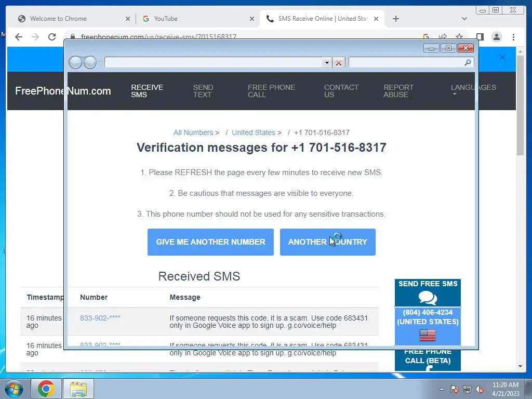Click ANOTHER COUNTRY button
This screenshot has height=399, width=532.
tap(327, 242)
